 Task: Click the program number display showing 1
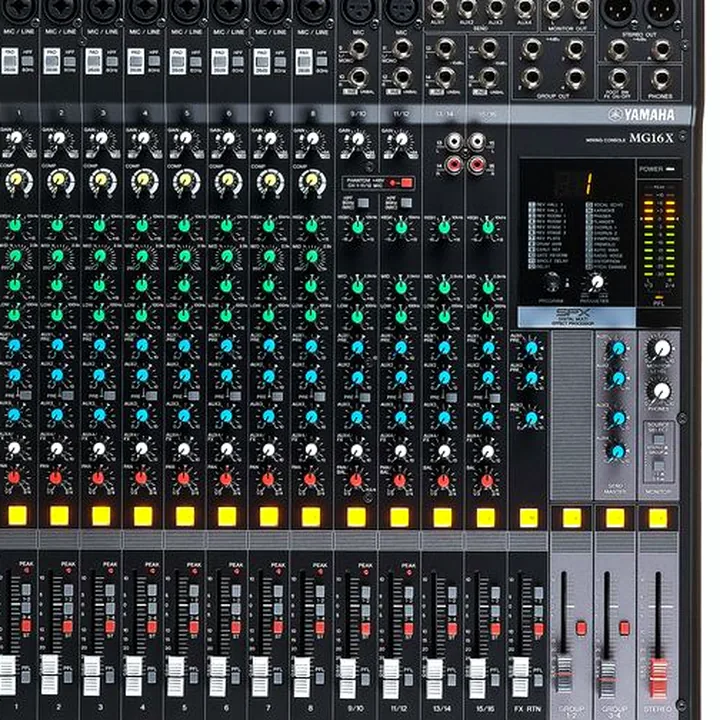coord(589,183)
